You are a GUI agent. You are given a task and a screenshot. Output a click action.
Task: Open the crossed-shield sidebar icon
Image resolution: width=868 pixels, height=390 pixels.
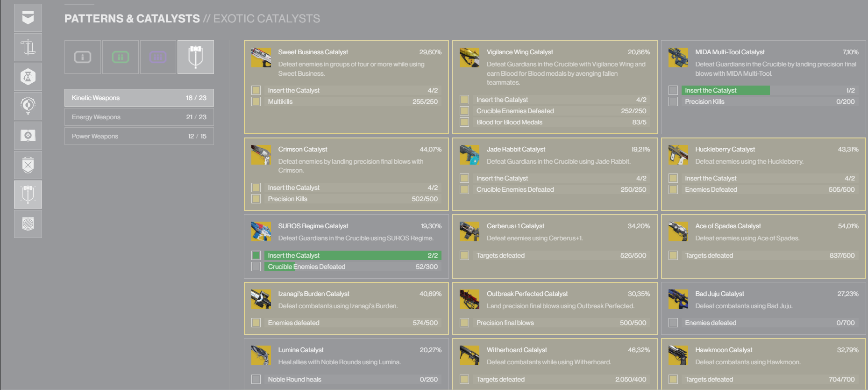coord(28,165)
